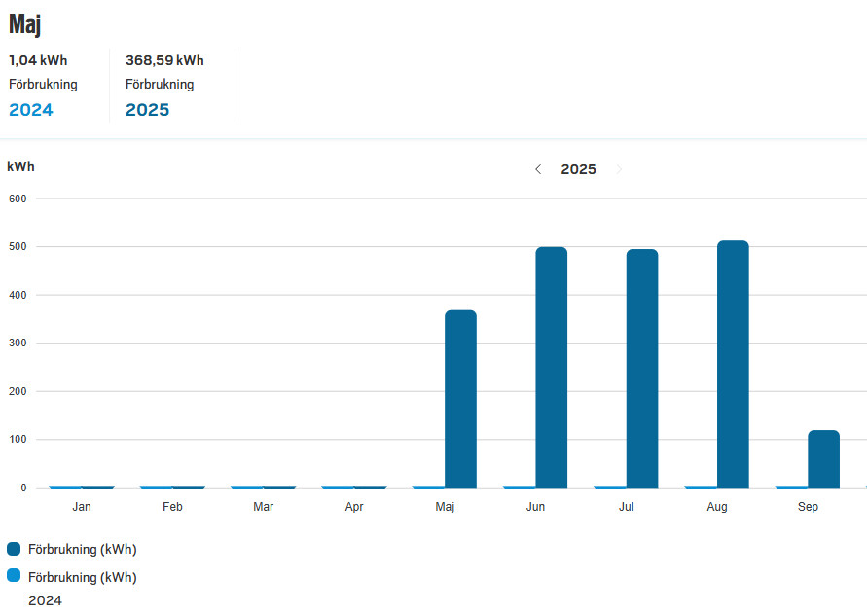Click the light blue 2024 Jun bar

tap(519, 486)
